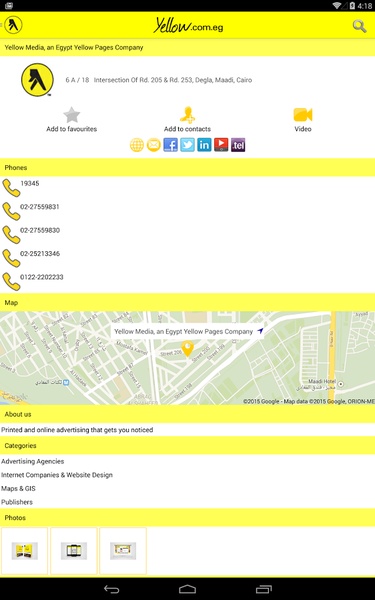Tap the Categories section header
This screenshot has height=600, width=375.
(x=188, y=445)
